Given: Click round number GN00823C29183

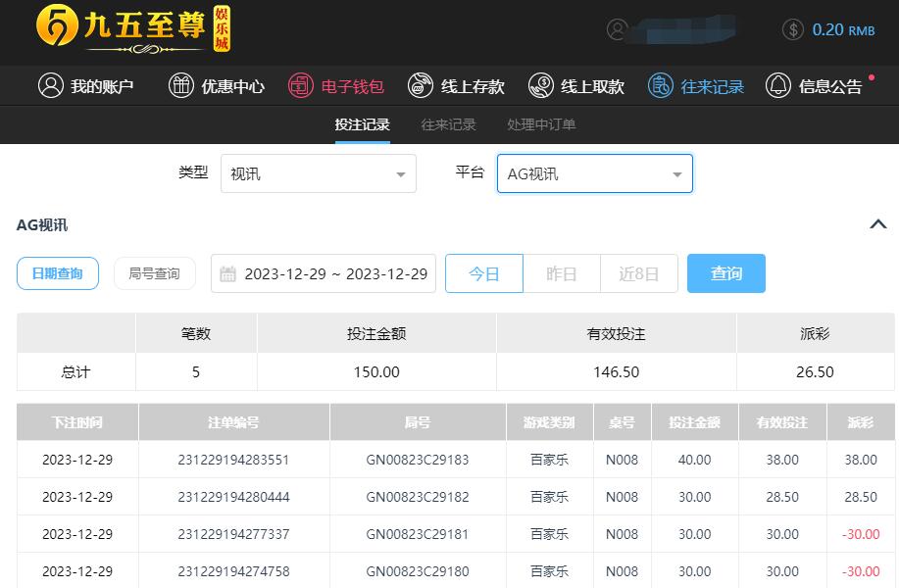Looking at the screenshot, I should [418, 460].
